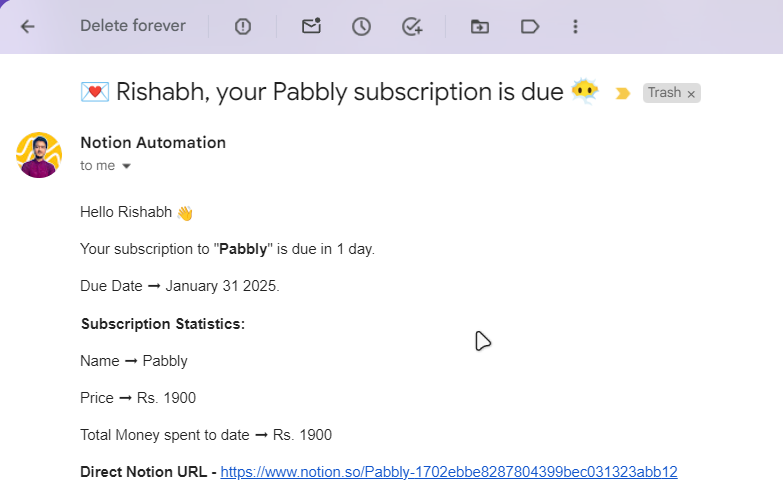Toggle the yellow importance marker
This screenshot has width=783, height=501.
pyautogui.click(x=622, y=93)
